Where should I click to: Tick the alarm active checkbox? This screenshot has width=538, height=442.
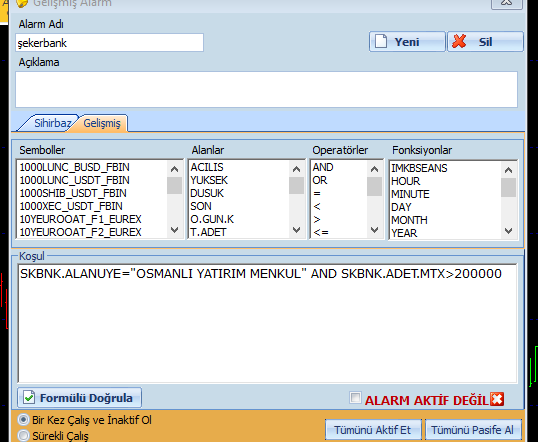click(x=355, y=398)
